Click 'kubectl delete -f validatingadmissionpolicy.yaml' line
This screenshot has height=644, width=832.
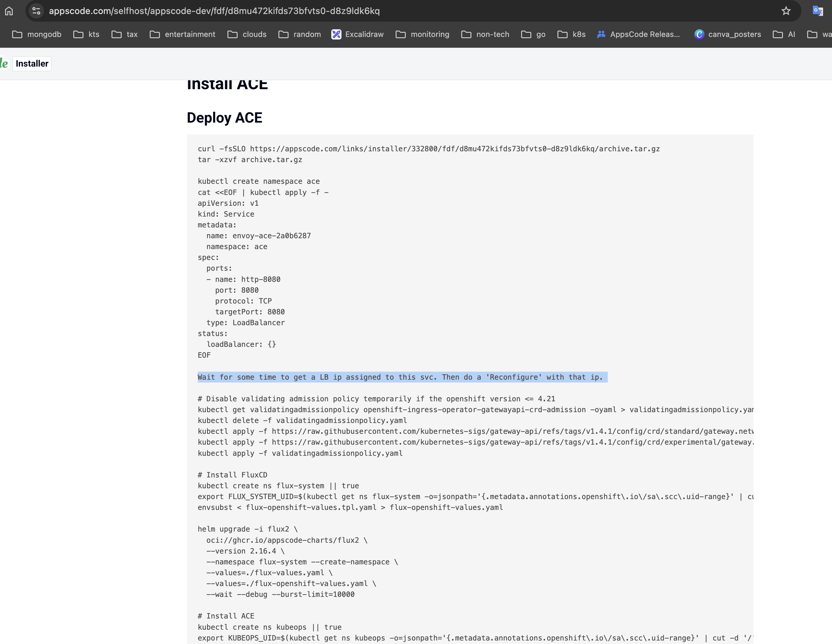click(302, 420)
